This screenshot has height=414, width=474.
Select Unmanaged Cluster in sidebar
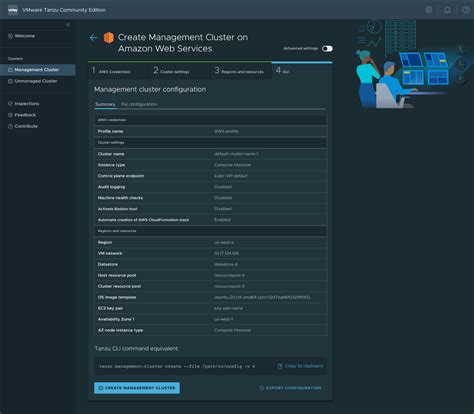tap(33, 81)
